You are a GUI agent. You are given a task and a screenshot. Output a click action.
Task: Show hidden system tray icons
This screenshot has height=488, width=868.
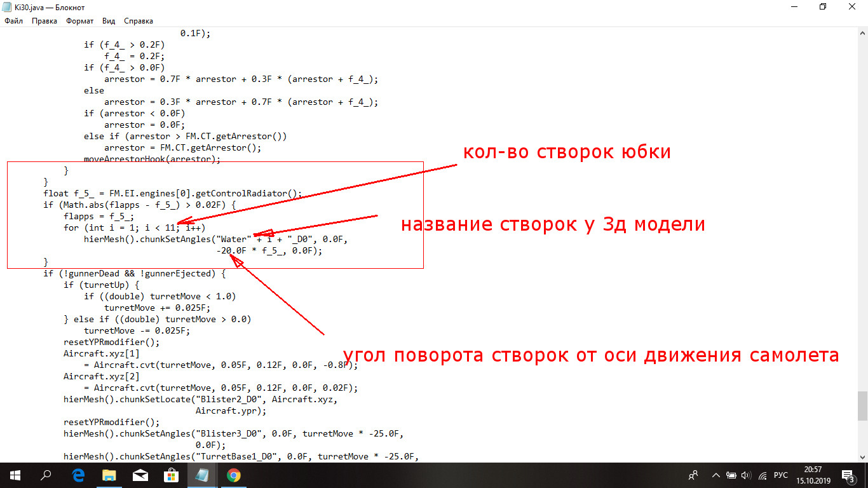click(716, 475)
